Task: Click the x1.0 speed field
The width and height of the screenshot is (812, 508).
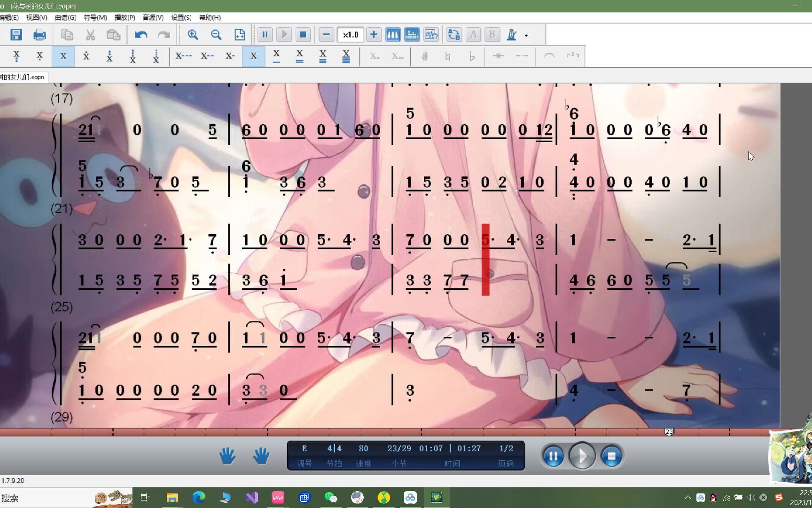Action: [350, 35]
